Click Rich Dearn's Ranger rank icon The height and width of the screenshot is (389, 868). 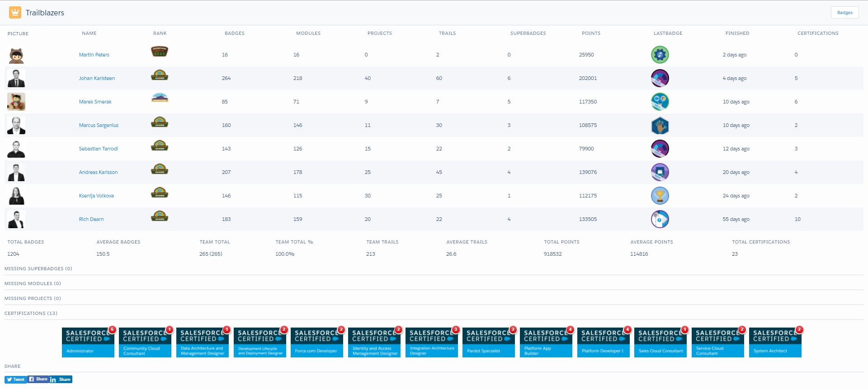(x=160, y=216)
